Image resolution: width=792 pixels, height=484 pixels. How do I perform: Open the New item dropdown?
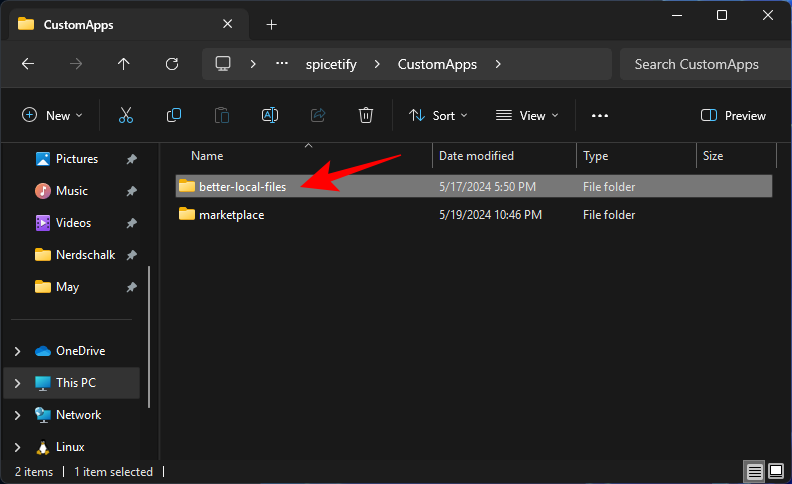coord(52,116)
